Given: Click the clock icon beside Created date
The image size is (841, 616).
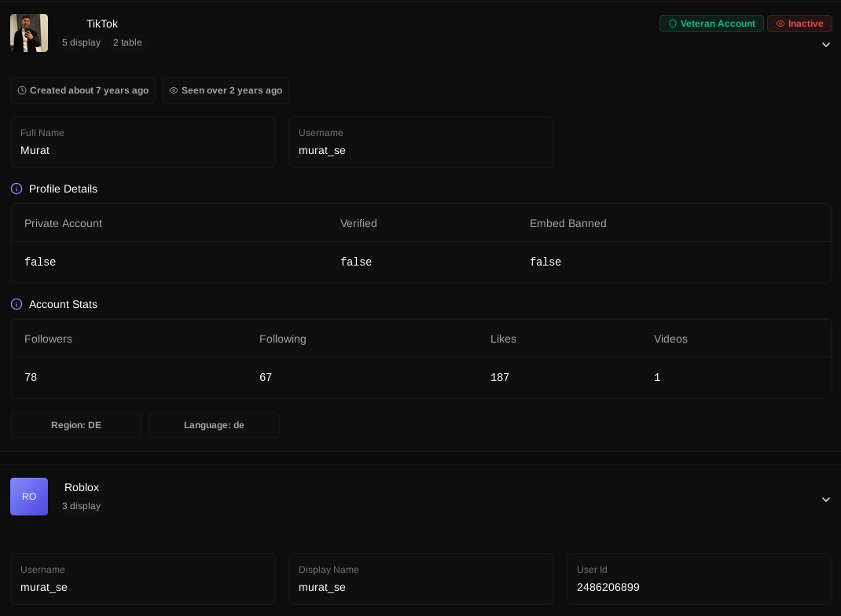Looking at the screenshot, I should [x=22, y=90].
